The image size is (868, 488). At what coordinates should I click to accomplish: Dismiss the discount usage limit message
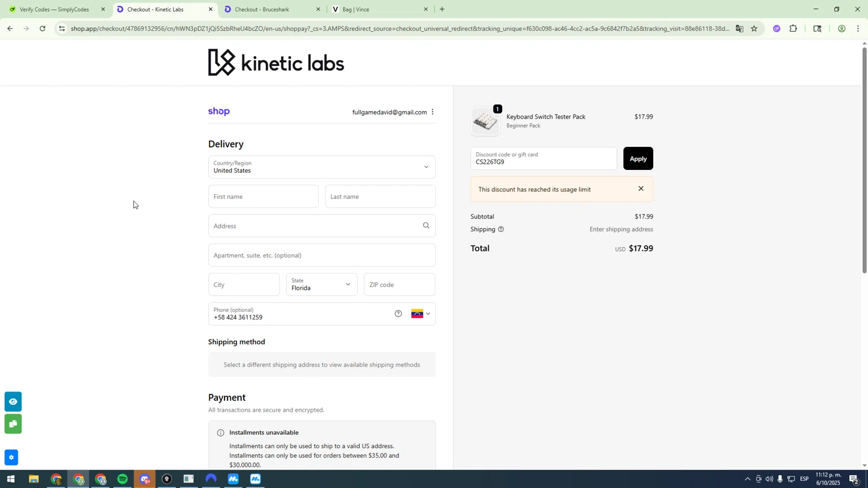641,189
